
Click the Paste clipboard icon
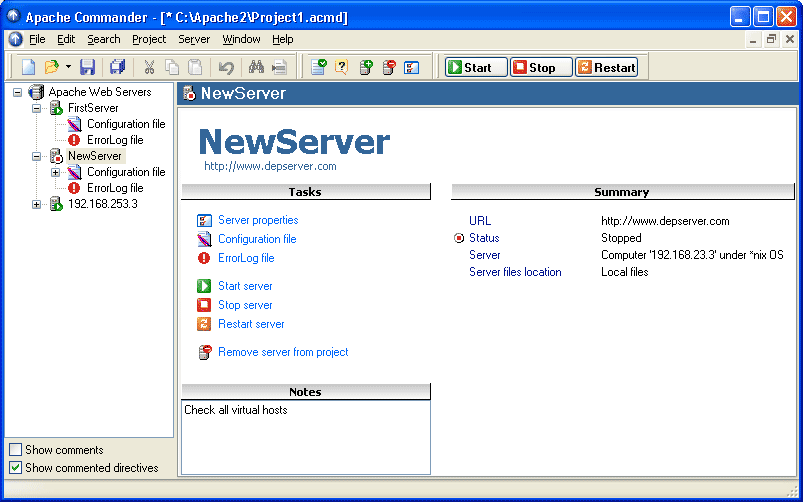point(195,67)
